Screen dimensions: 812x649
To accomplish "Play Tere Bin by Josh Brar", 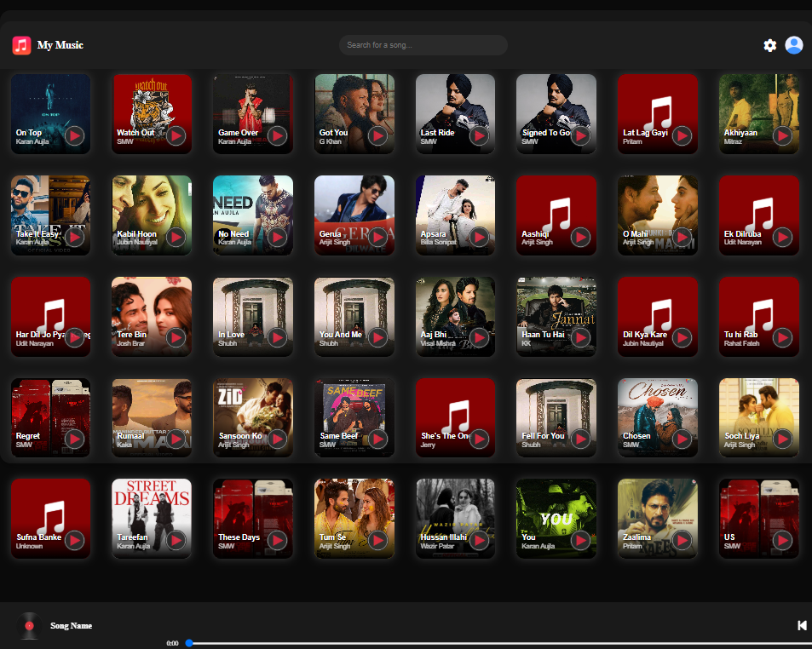I will (x=176, y=338).
